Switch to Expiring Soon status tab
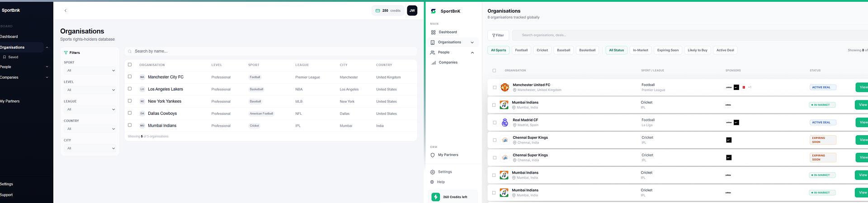The width and height of the screenshot is (868, 203). click(x=667, y=50)
